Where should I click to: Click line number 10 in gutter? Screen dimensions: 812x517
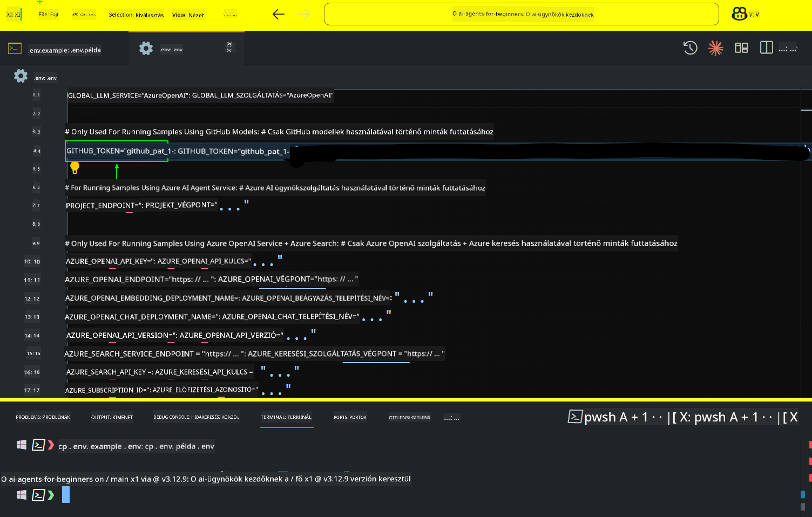(32, 262)
